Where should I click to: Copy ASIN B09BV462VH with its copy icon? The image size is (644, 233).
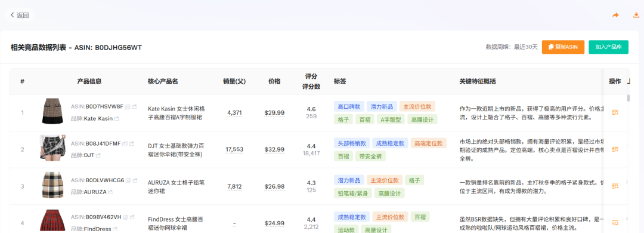pos(125,217)
